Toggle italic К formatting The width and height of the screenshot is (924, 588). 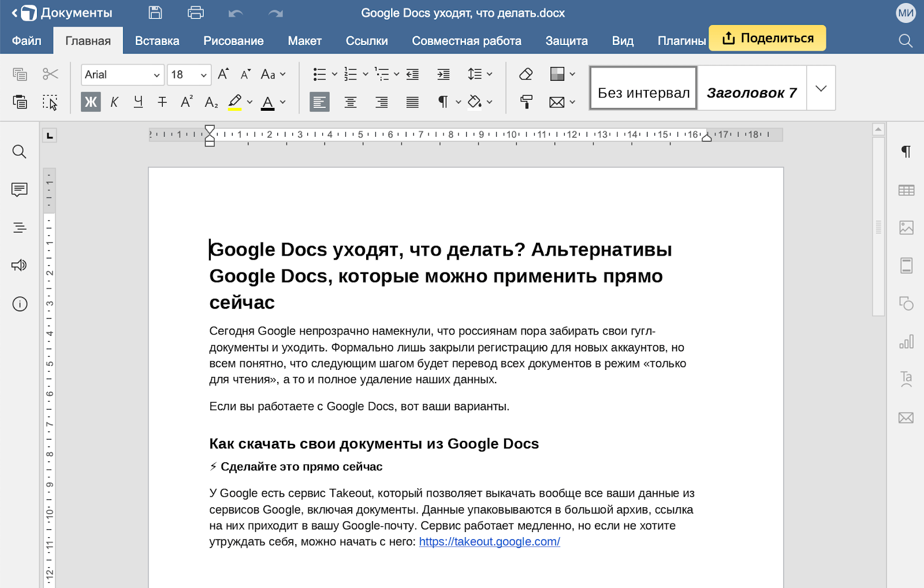(x=114, y=102)
